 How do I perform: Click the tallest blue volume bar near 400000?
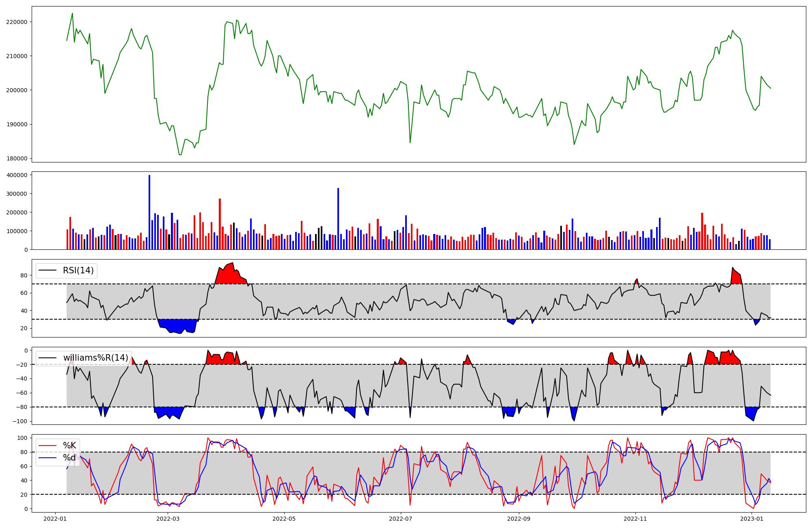[x=149, y=211]
